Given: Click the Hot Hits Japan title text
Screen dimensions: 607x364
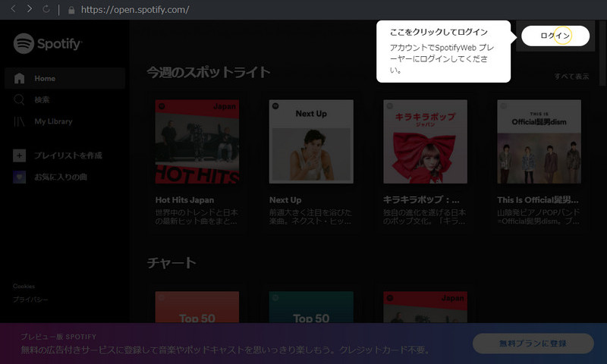Looking at the screenshot, I should (x=184, y=200).
